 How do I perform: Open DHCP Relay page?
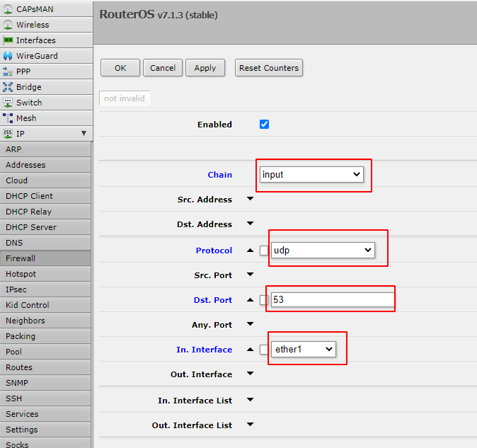45,212
